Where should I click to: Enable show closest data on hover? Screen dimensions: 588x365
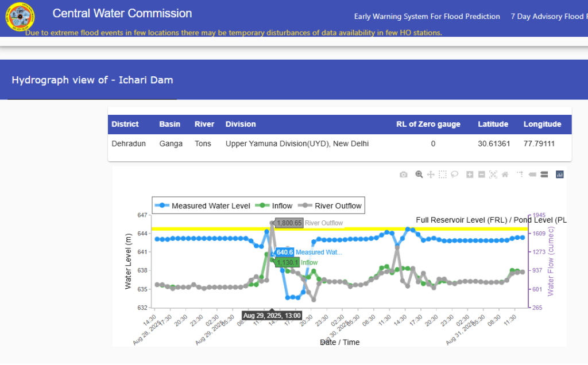click(x=532, y=174)
